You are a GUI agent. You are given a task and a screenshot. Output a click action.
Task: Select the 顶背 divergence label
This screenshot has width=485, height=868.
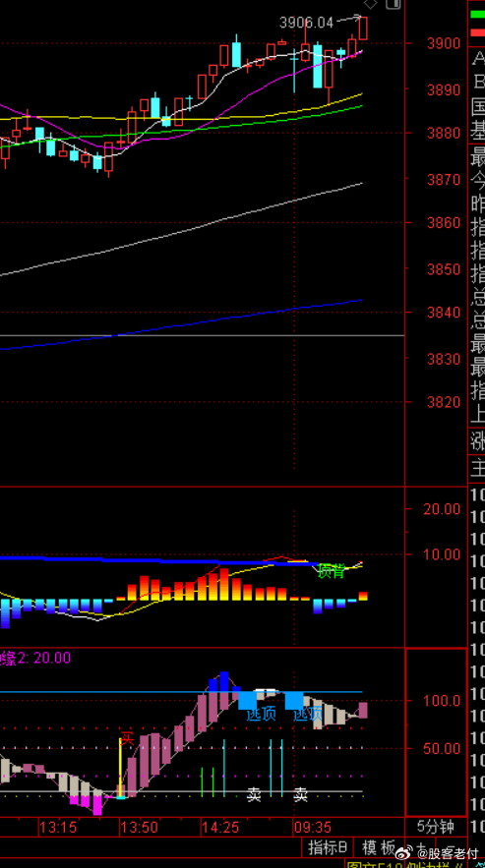pos(331,571)
